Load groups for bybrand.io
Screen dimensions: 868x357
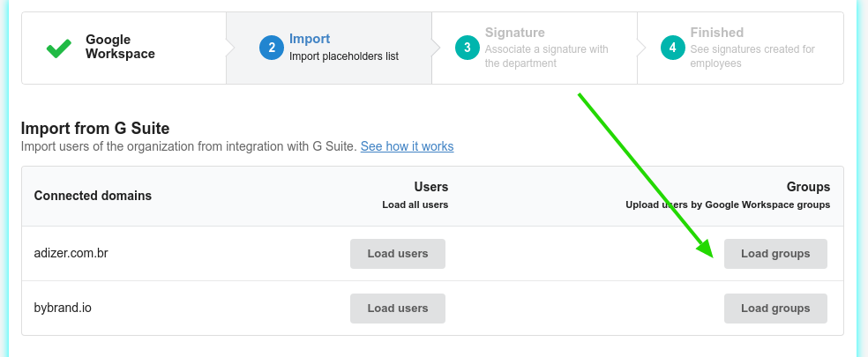pos(775,309)
